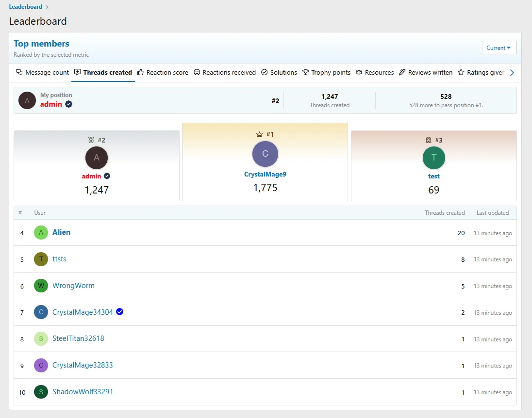Select the Threads created tab
532x418 pixels.
[103, 73]
